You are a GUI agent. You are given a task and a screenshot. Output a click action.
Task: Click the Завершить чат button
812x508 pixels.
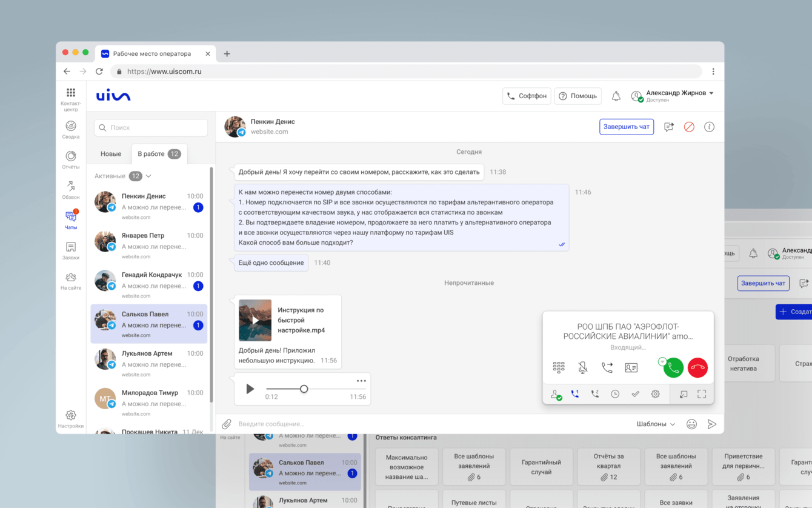pos(627,127)
